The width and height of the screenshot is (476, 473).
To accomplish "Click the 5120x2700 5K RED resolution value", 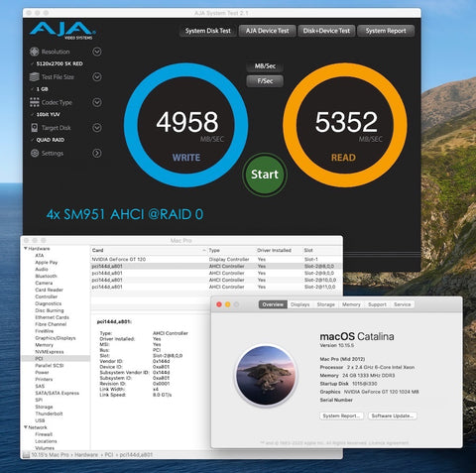I will [59, 63].
